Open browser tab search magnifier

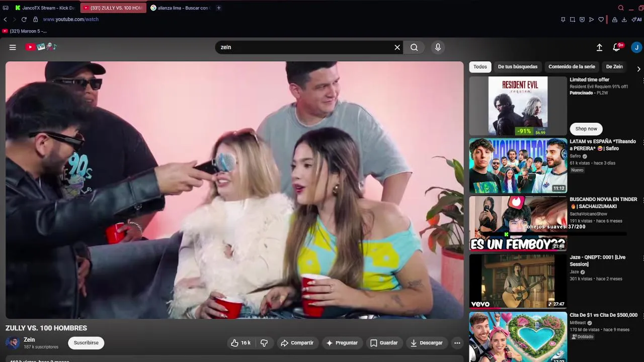(621, 8)
